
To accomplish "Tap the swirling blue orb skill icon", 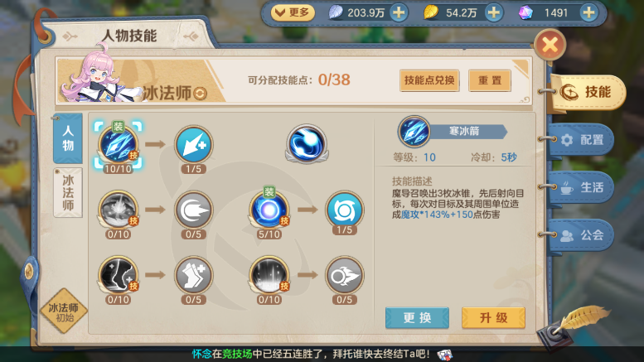I will click(x=307, y=144).
